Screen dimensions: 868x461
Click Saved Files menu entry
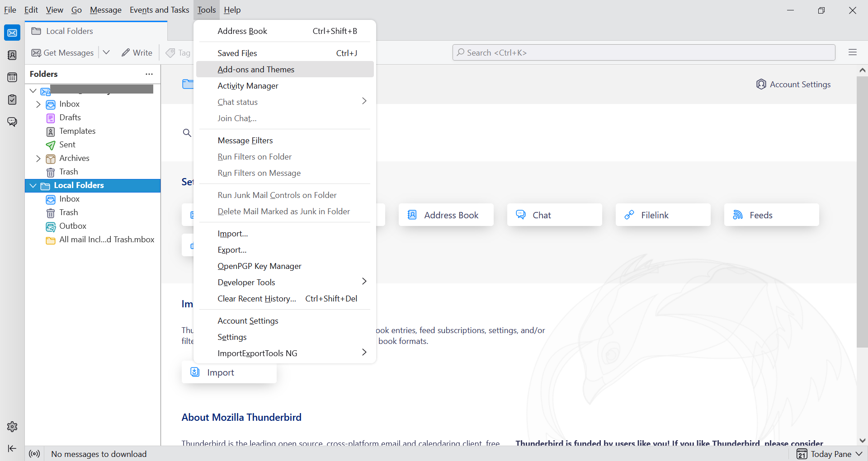[x=285, y=53]
